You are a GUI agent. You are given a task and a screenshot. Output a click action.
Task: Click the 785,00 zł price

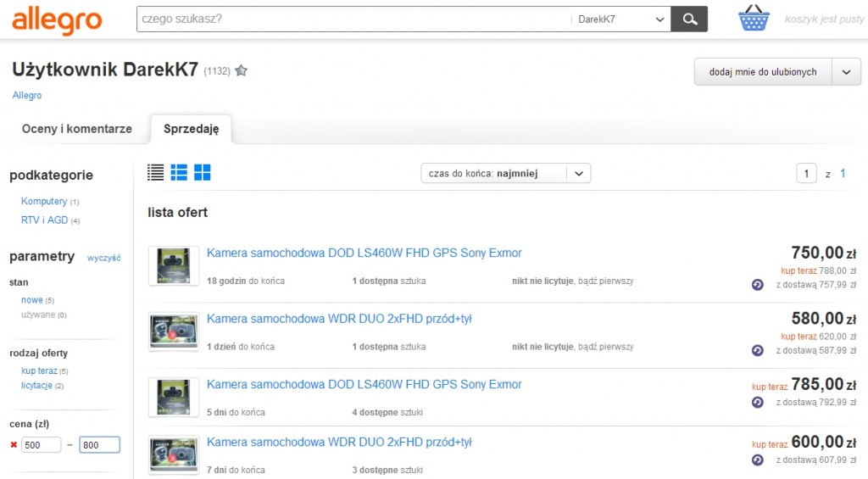click(x=824, y=384)
